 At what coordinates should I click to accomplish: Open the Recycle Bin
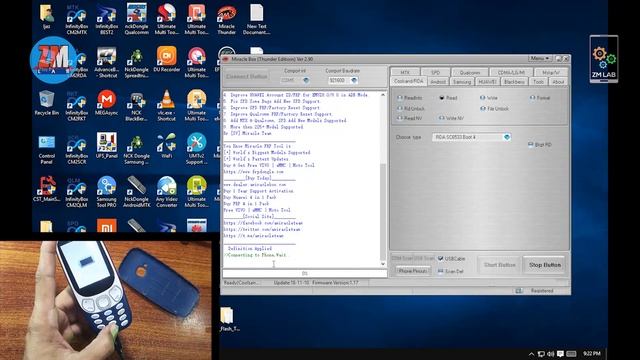[x=47, y=103]
